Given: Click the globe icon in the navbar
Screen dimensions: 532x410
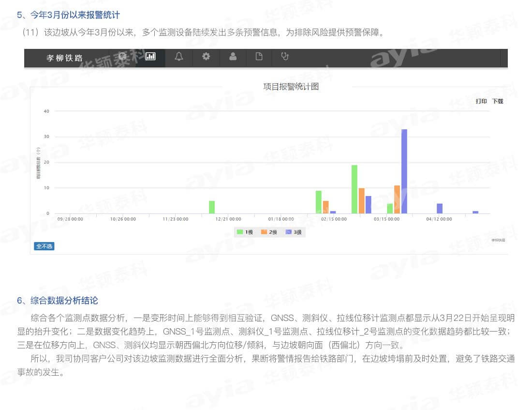Looking at the screenshot, I should (x=123, y=57).
